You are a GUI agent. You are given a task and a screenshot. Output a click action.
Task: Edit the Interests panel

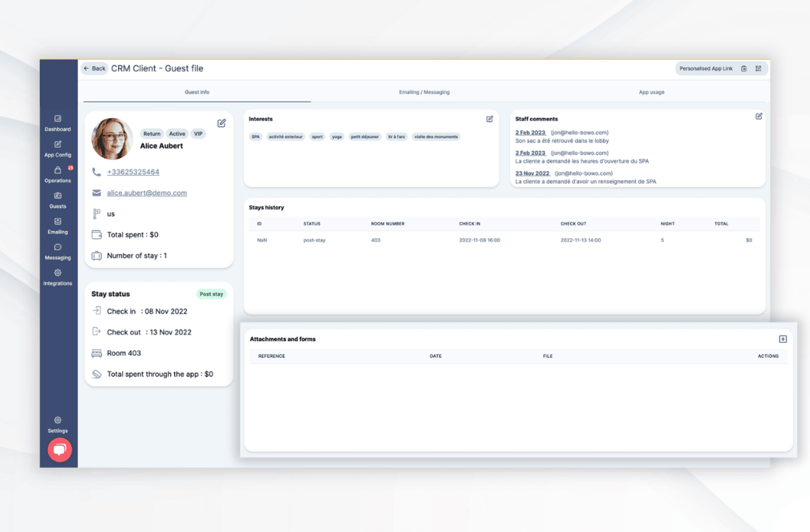[x=489, y=119]
